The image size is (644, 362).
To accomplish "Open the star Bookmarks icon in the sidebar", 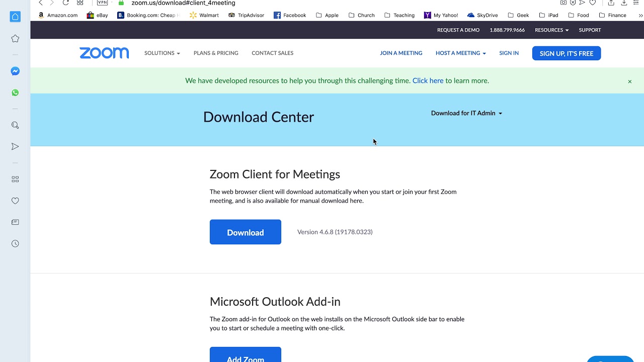I will tap(15, 39).
